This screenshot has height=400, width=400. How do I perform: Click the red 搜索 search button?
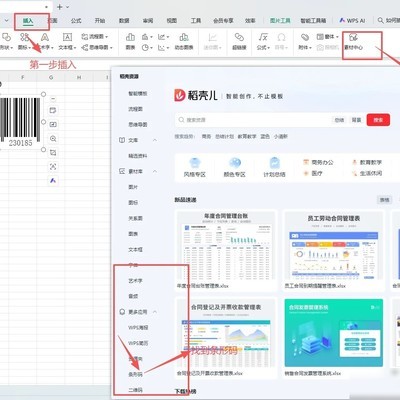click(378, 120)
